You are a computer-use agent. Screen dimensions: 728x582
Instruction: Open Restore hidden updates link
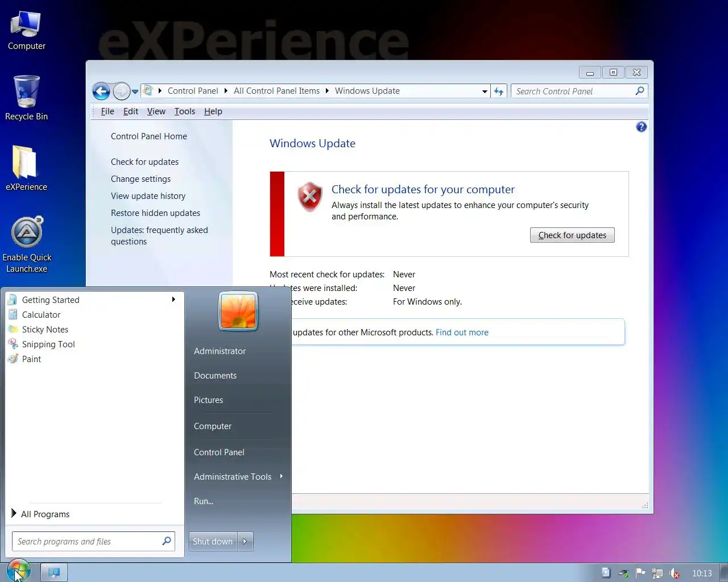155,213
